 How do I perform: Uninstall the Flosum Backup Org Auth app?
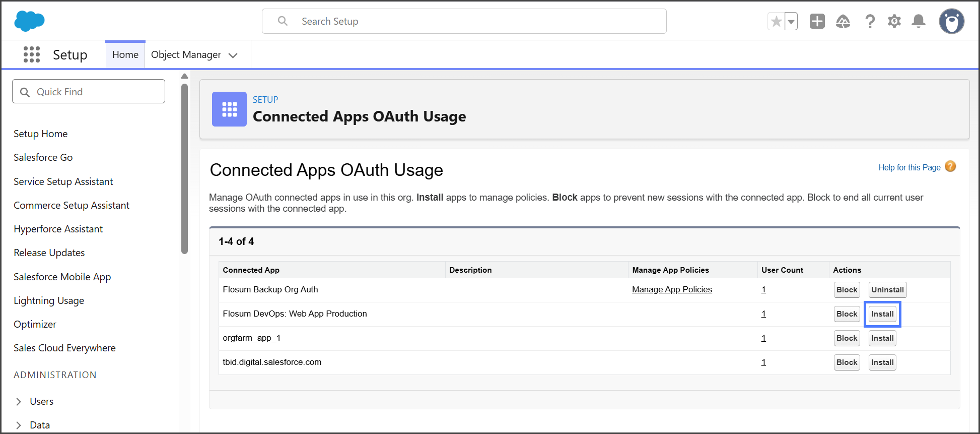(x=887, y=290)
